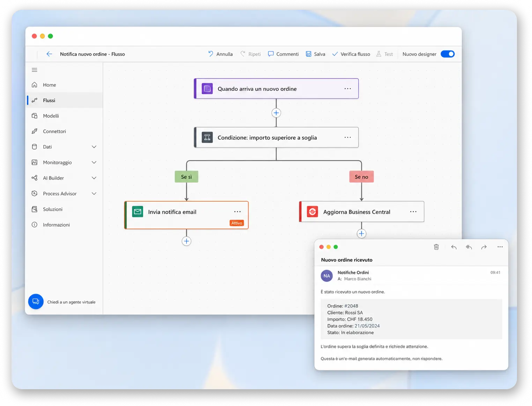Image resolution: width=532 pixels, height=406 pixels.
Task: Expand the Process Advisor section chevron
Action: pos(94,194)
